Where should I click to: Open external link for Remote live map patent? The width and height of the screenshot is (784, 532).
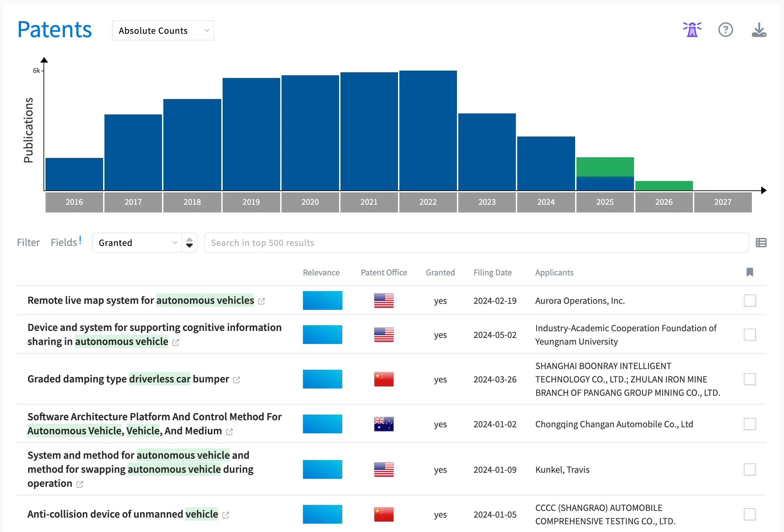point(261,301)
